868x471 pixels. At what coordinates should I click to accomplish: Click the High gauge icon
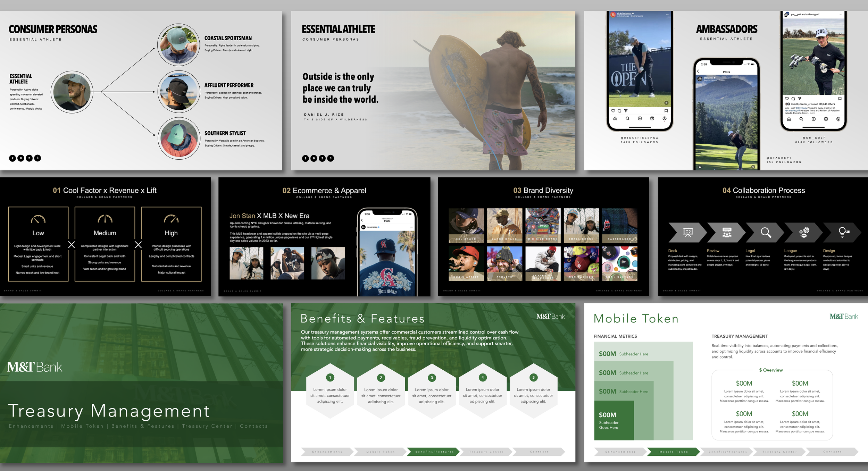click(171, 219)
